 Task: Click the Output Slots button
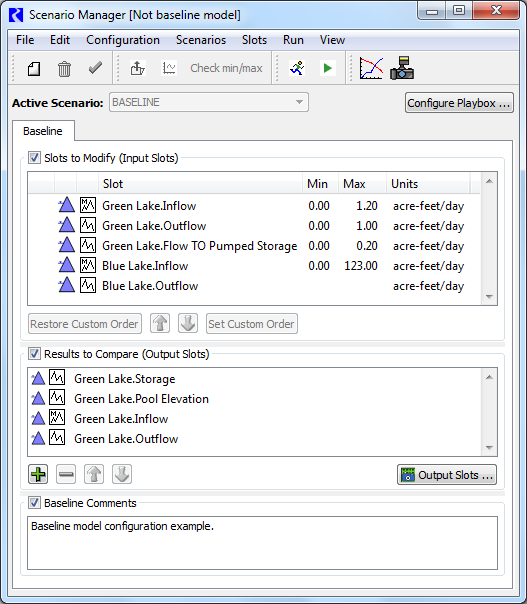click(447, 475)
